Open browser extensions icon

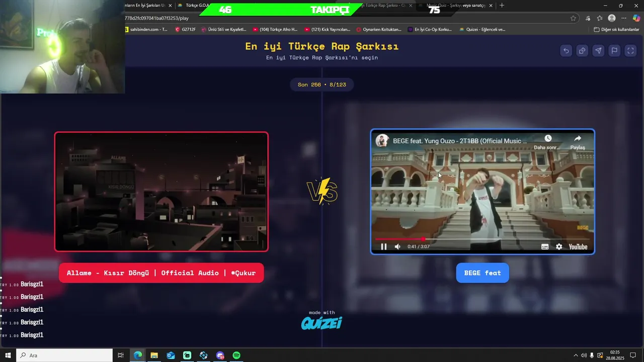tap(588, 18)
